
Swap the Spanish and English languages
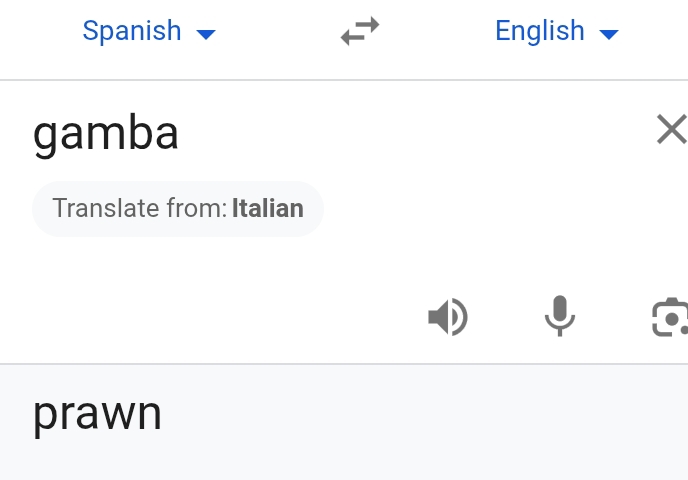tap(360, 31)
